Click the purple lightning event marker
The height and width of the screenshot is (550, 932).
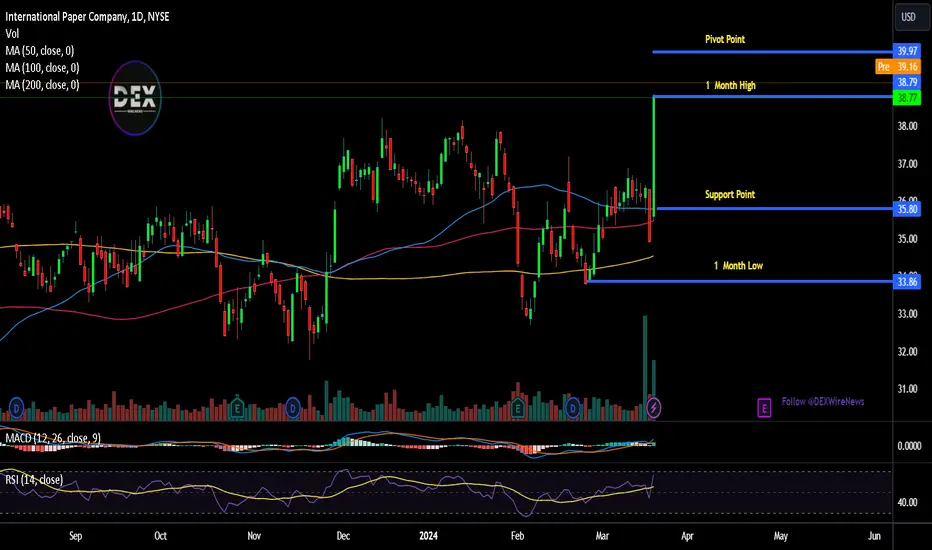tap(653, 408)
